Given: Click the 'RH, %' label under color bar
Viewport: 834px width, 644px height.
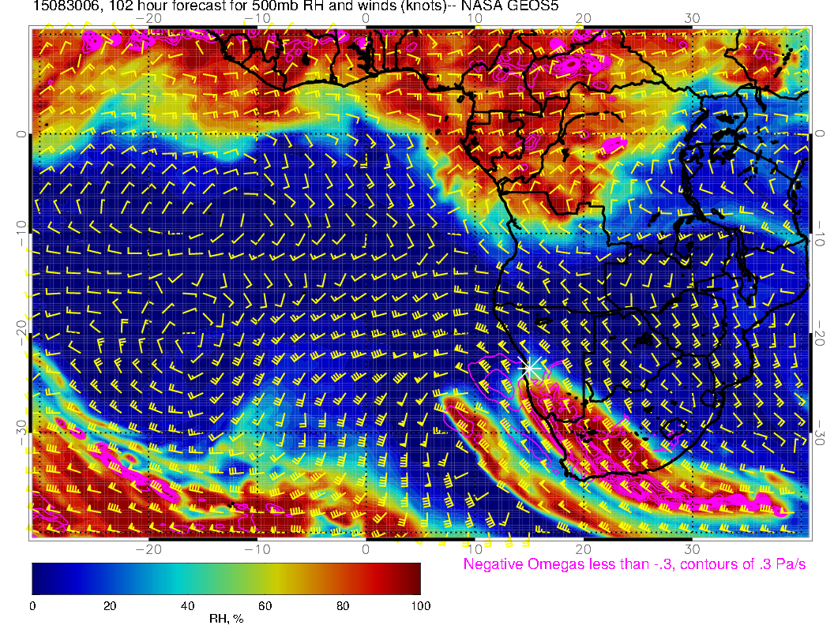Looking at the screenshot, I should (x=226, y=619).
